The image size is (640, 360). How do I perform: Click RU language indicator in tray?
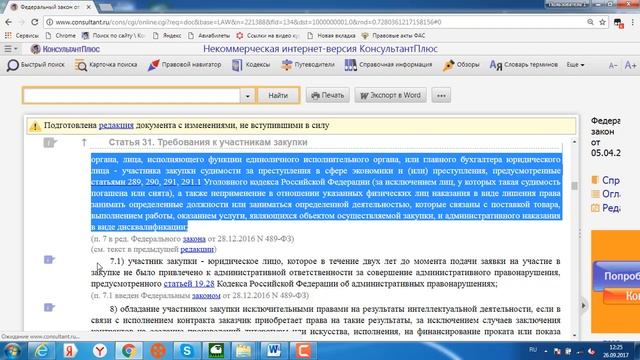tap(533, 350)
